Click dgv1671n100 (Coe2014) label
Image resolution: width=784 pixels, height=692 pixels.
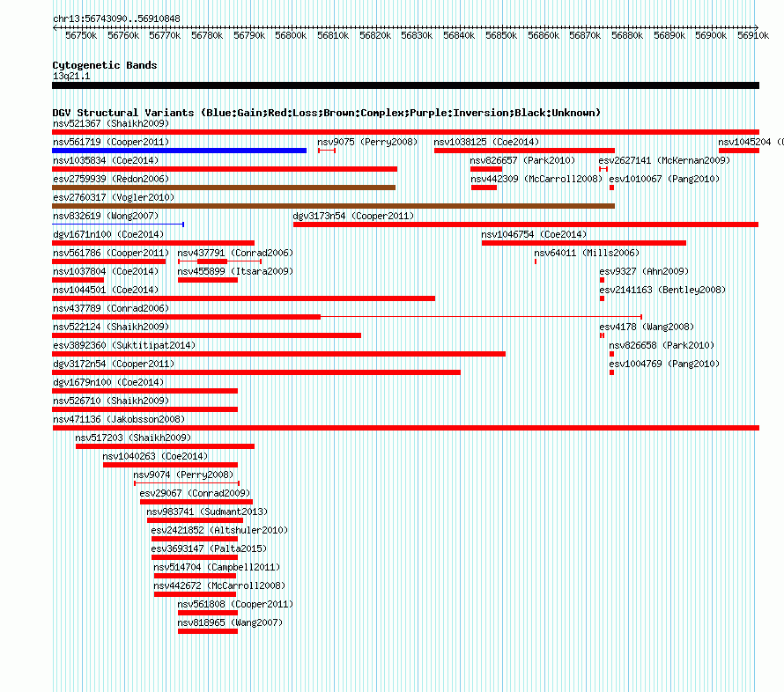pyautogui.click(x=108, y=234)
